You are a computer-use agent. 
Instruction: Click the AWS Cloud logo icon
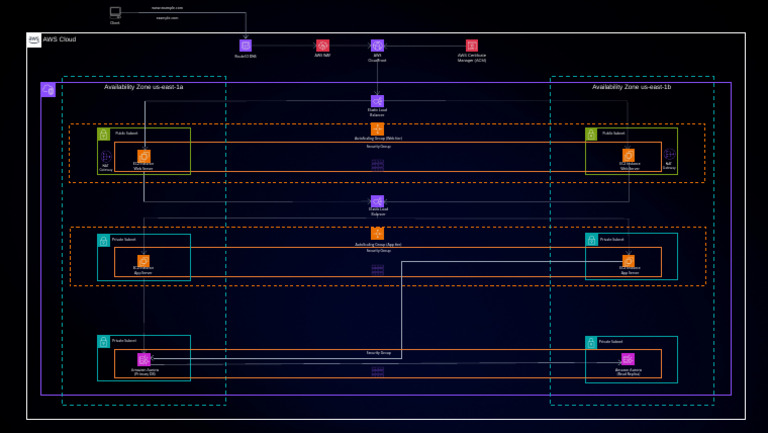pyautogui.click(x=34, y=40)
